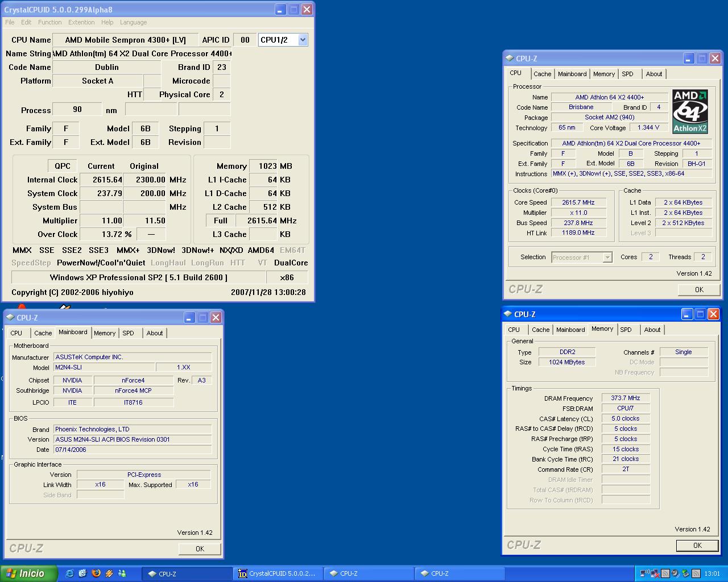
Task: Close the CPU-Z Memory window
Action: tap(713, 314)
